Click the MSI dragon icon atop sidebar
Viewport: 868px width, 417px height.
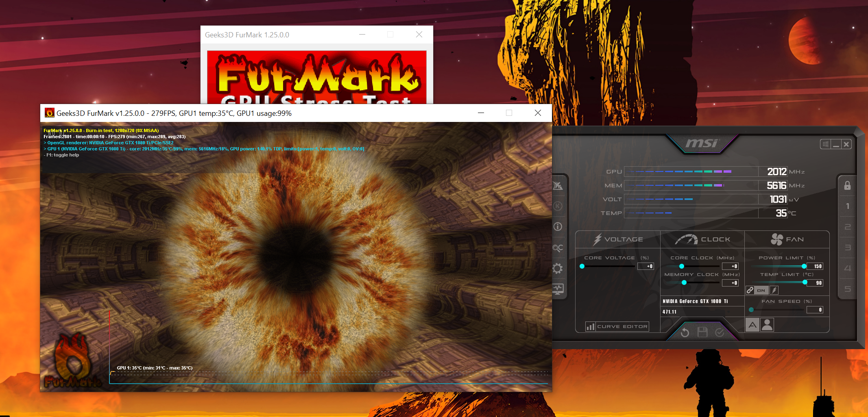558,186
